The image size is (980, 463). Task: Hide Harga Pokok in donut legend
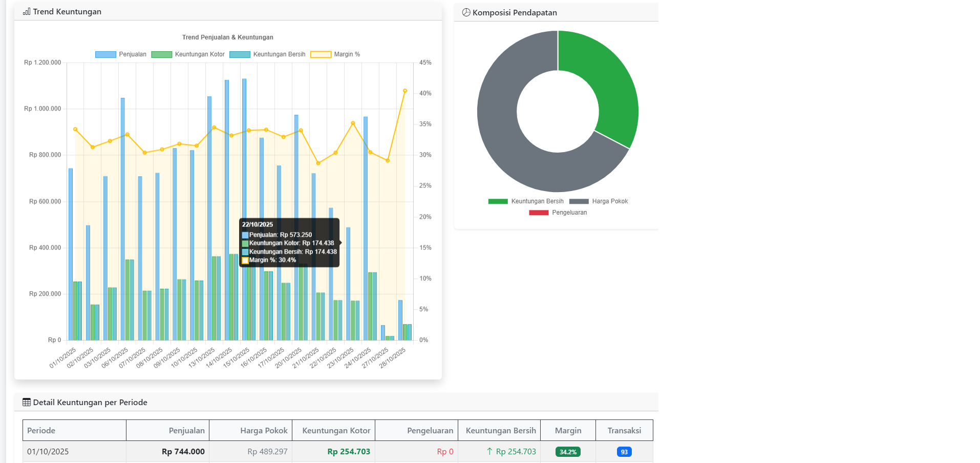click(599, 201)
